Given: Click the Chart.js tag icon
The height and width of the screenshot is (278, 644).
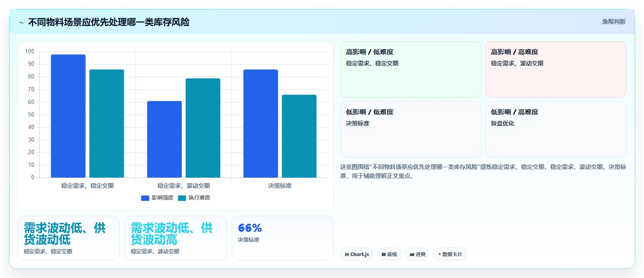Looking at the screenshot, I should tap(347, 255).
